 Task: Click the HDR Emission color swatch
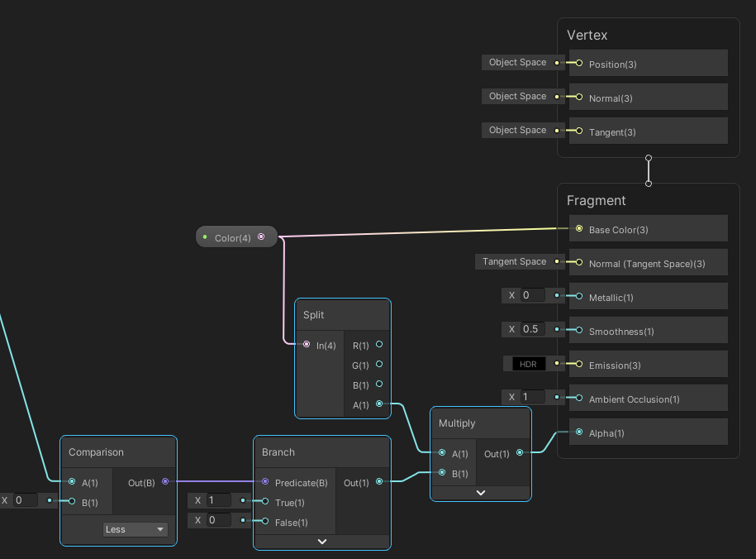pyautogui.click(x=528, y=364)
